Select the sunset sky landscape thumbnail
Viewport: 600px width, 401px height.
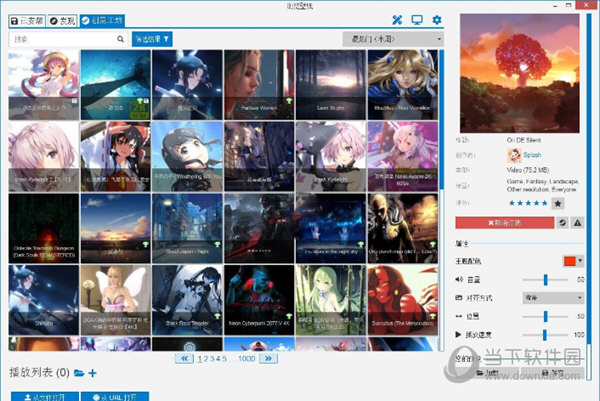[x=116, y=228]
